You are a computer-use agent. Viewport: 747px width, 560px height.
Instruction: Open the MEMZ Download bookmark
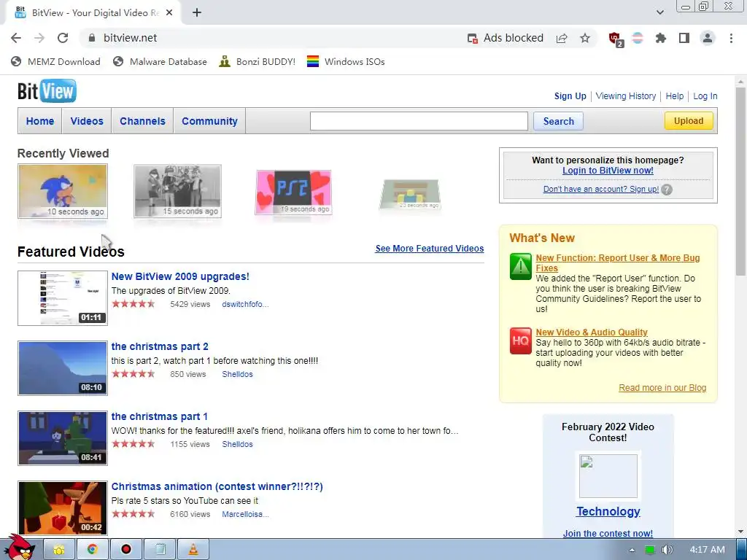[x=55, y=61]
